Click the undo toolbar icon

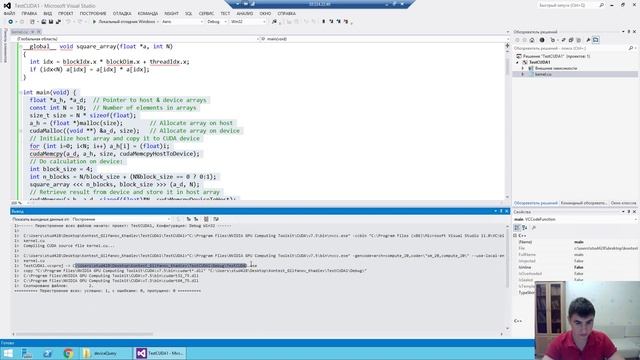[68, 22]
